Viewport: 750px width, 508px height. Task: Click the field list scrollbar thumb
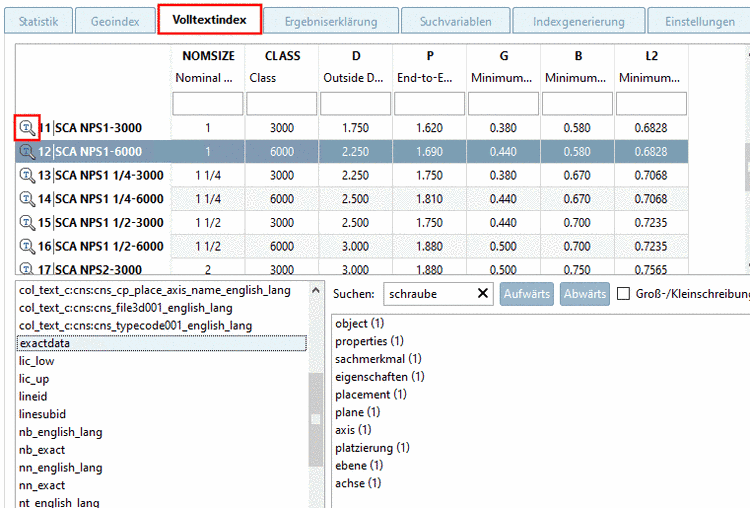pyautogui.click(x=316, y=419)
